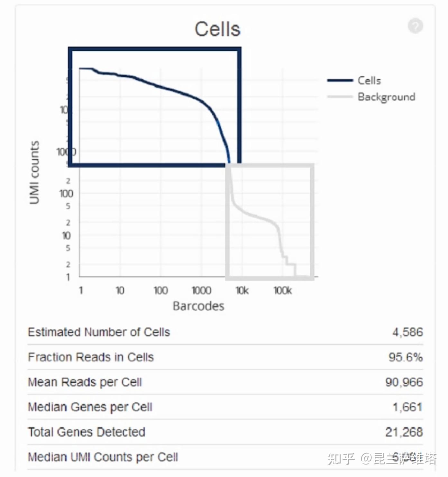Click the Median Genes per Cell label
The width and height of the screenshot is (448, 477).
[x=90, y=407]
